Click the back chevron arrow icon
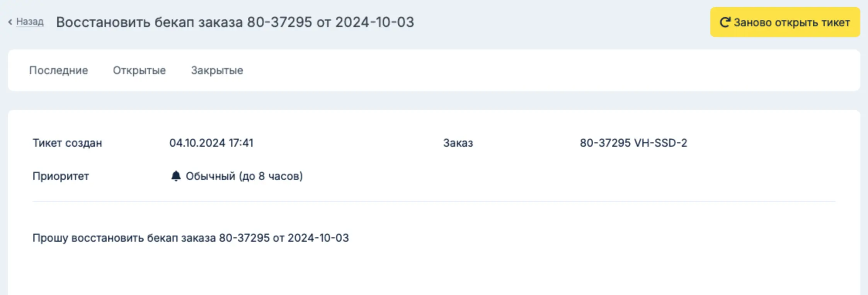This screenshot has width=868, height=295. point(10,22)
